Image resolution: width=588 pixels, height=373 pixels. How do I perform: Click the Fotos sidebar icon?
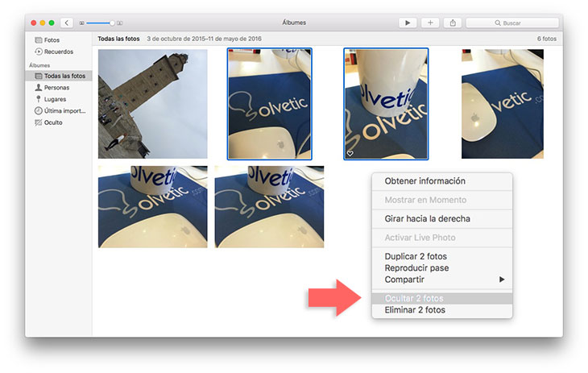pos(38,39)
